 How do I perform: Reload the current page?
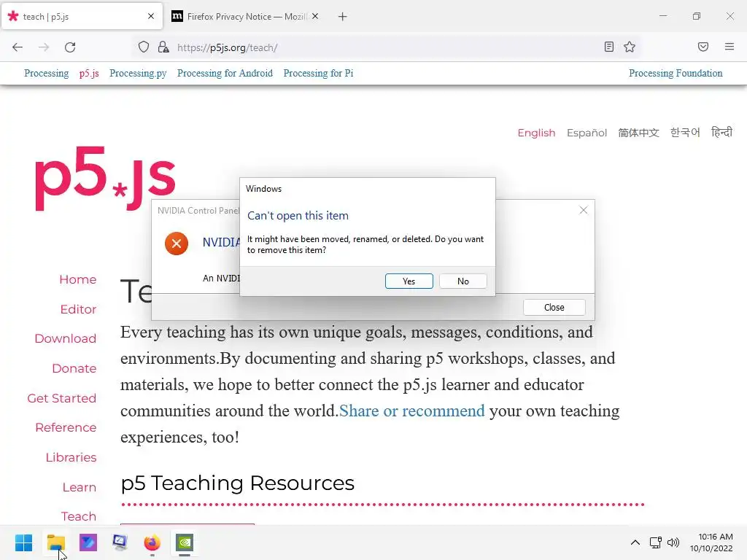click(x=70, y=47)
